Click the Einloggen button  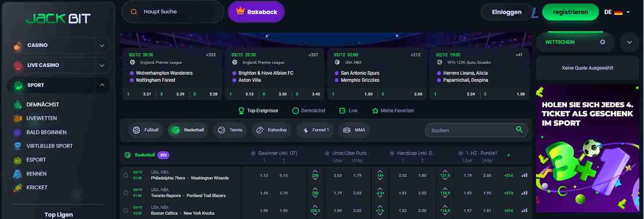click(x=507, y=12)
